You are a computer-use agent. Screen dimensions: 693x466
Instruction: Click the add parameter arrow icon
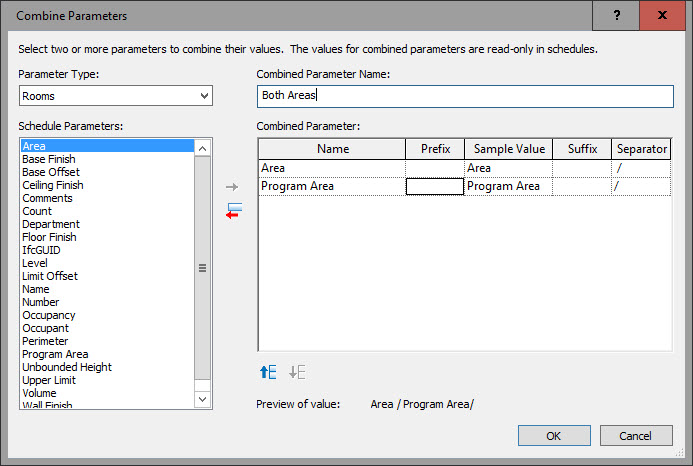pos(233,187)
